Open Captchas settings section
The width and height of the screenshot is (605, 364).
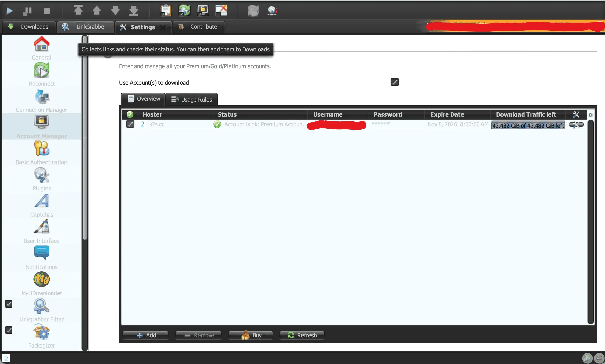[41, 206]
